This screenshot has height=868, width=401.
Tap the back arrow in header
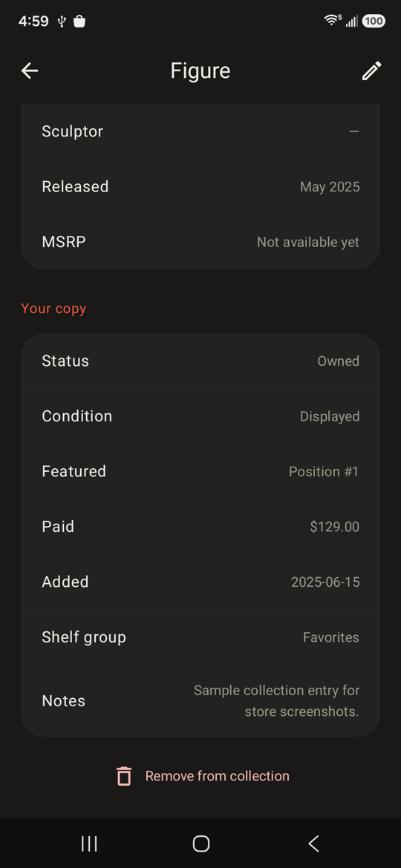30,71
